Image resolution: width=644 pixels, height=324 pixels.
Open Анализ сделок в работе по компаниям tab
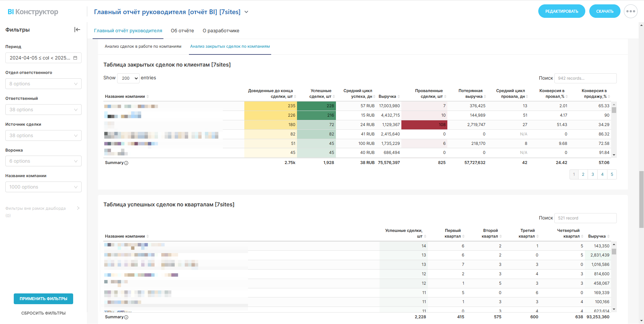point(143,46)
